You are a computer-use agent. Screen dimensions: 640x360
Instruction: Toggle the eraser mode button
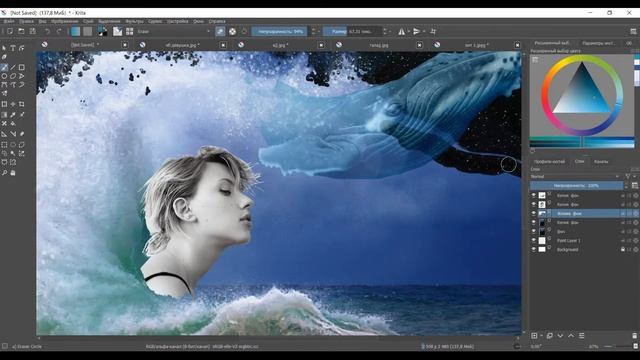[x=220, y=31]
